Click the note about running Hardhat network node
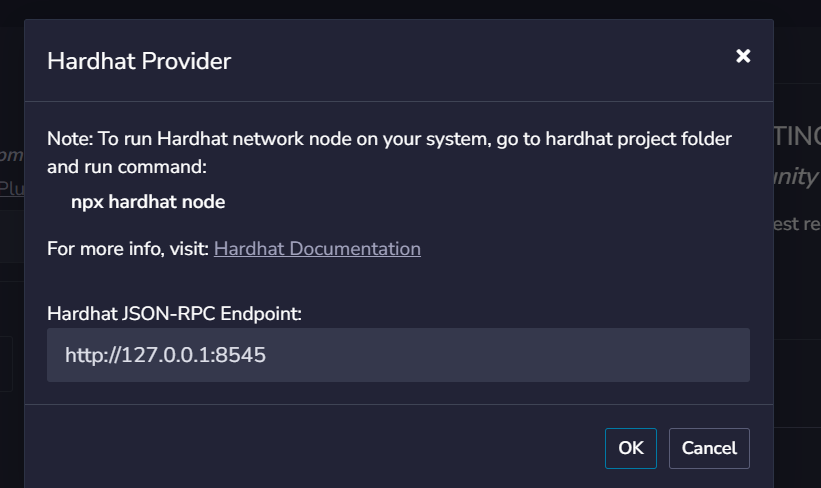 coord(390,152)
